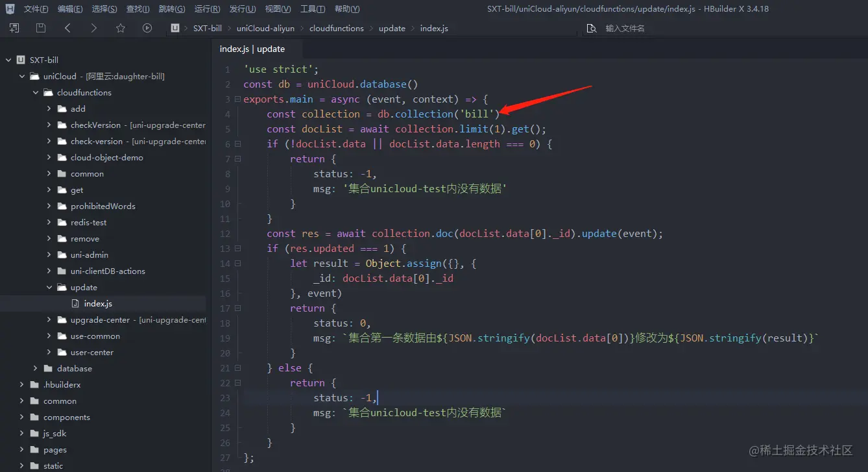The width and height of the screenshot is (868, 472).
Task: Click the run play icon in toolbar
Action: pos(147,28)
